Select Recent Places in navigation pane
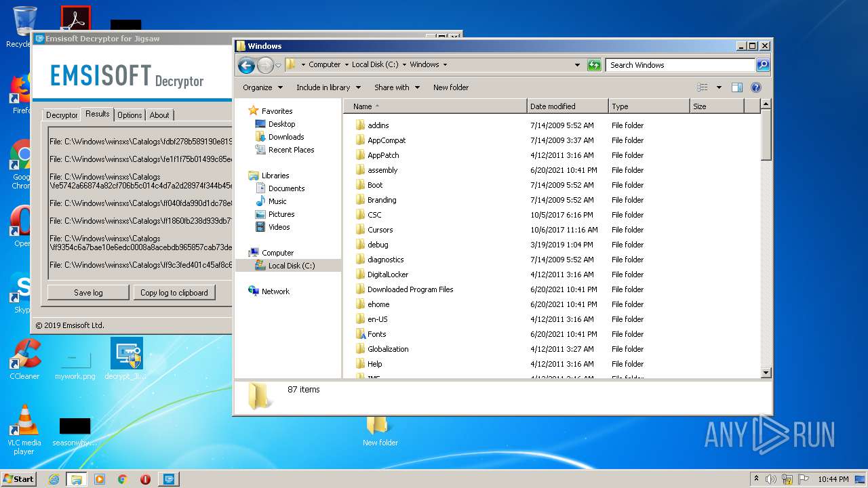This screenshot has height=488, width=868. tap(285, 150)
